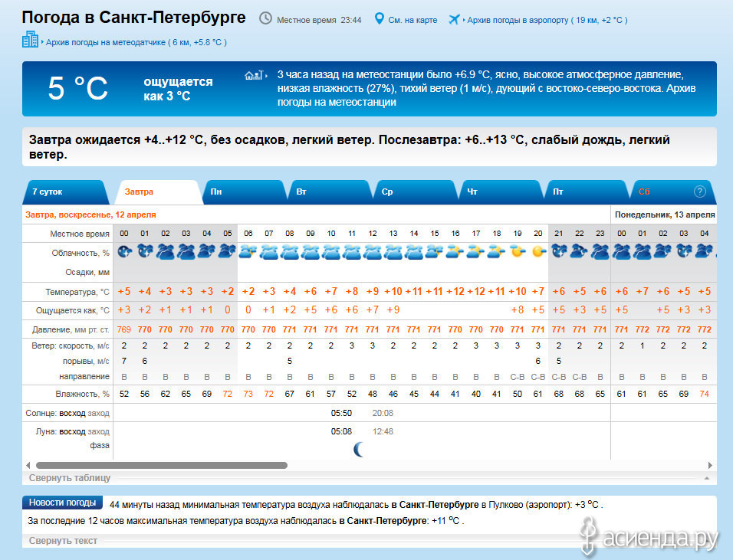Click the 'См. на карте' link

click(x=413, y=20)
